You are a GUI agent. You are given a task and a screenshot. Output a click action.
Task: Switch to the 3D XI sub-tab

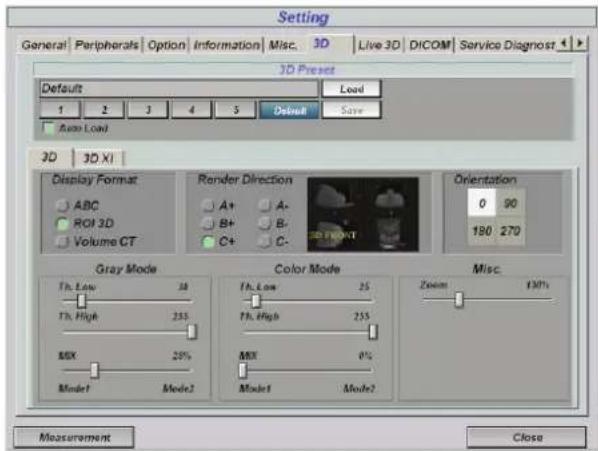click(98, 158)
